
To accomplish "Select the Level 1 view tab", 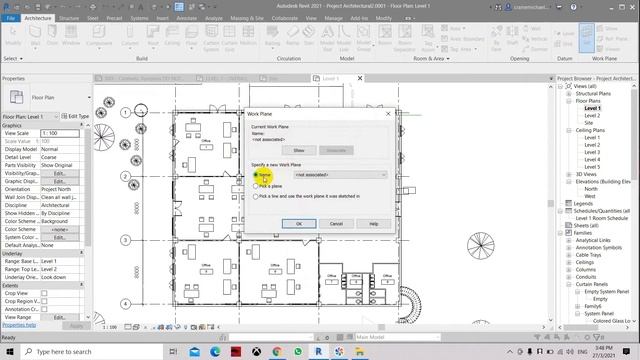I will click(x=331, y=78).
